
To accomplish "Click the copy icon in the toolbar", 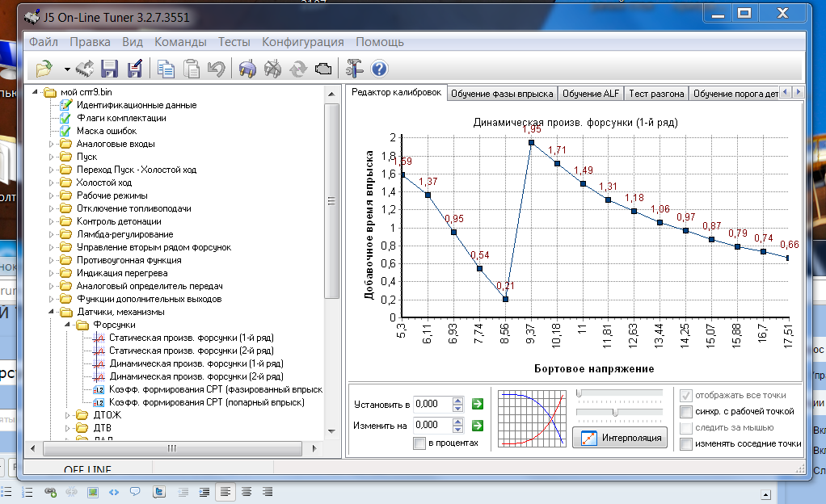I will point(166,69).
